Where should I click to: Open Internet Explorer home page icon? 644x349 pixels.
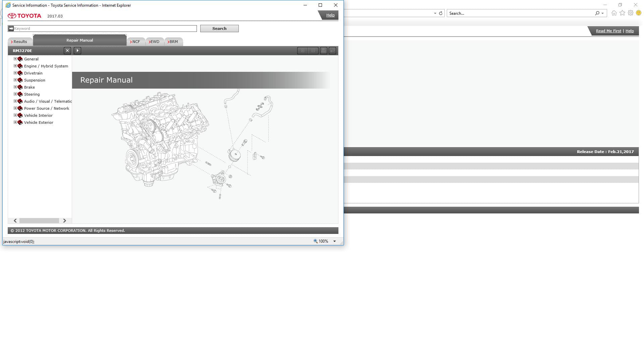coord(614,13)
